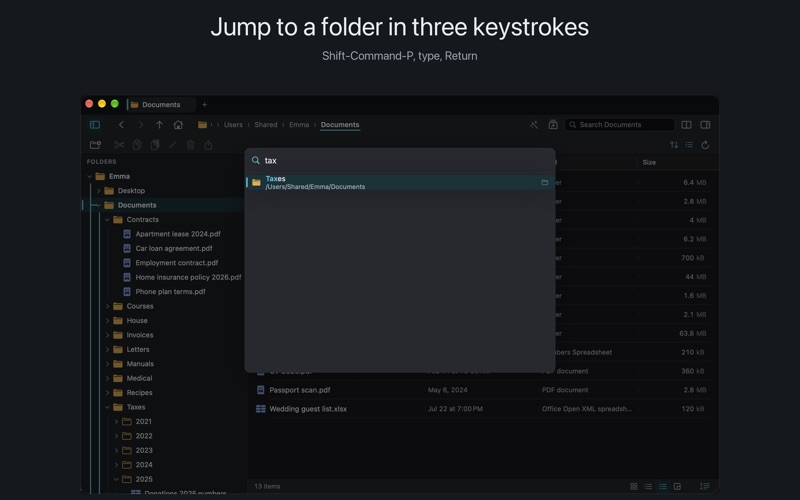Click the copy icon in toolbar

point(137,145)
